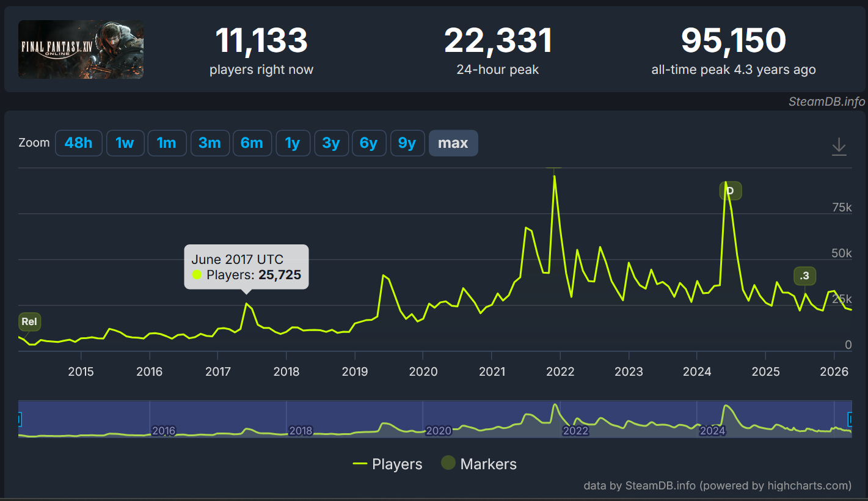Select the .3 marker in 2025

tap(804, 276)
